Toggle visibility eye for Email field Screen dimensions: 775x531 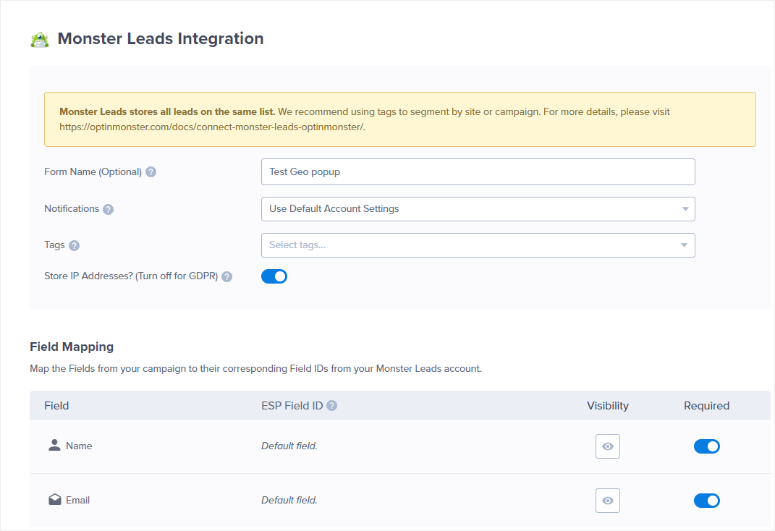click(607, 501)
